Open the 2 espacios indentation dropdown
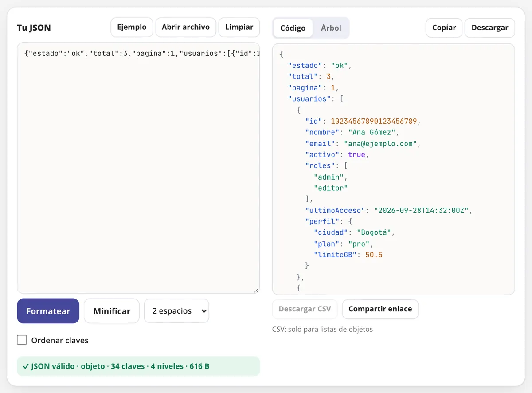Image resolution: width=532 pixels, height=393 pixels. click(x=176, y=311)
